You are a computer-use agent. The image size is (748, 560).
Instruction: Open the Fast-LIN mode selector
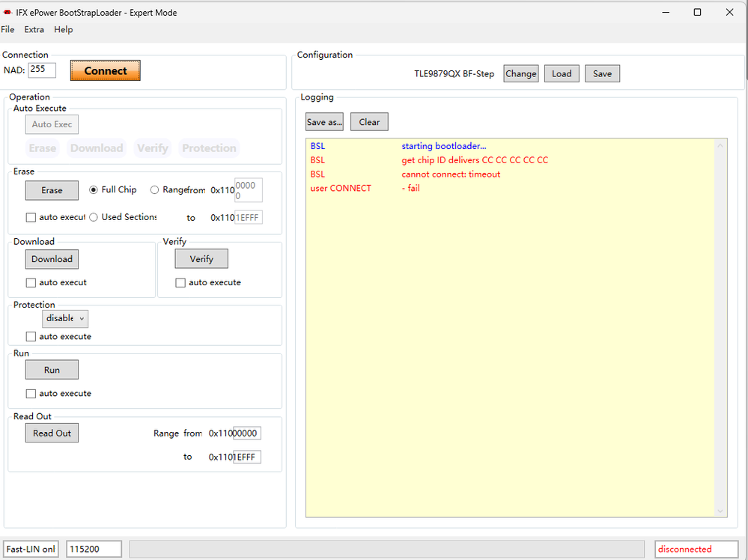(x=30, y=549)
